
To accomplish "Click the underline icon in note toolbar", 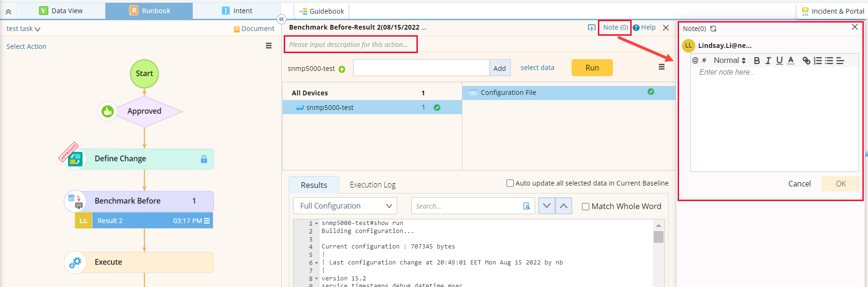I will [x=779, y=61].
